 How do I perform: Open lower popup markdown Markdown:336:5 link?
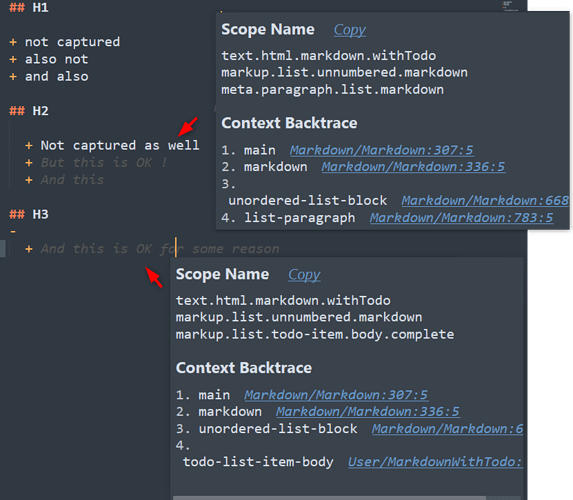[368, 412]
